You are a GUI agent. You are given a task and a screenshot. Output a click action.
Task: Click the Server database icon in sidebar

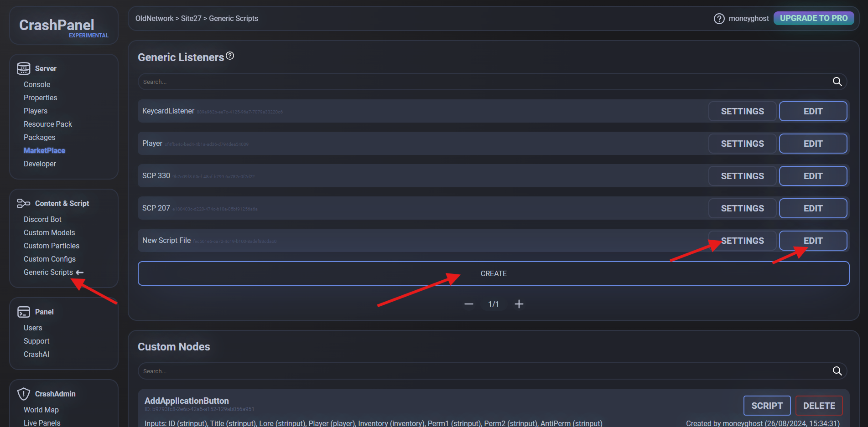(x=24, y=68)
